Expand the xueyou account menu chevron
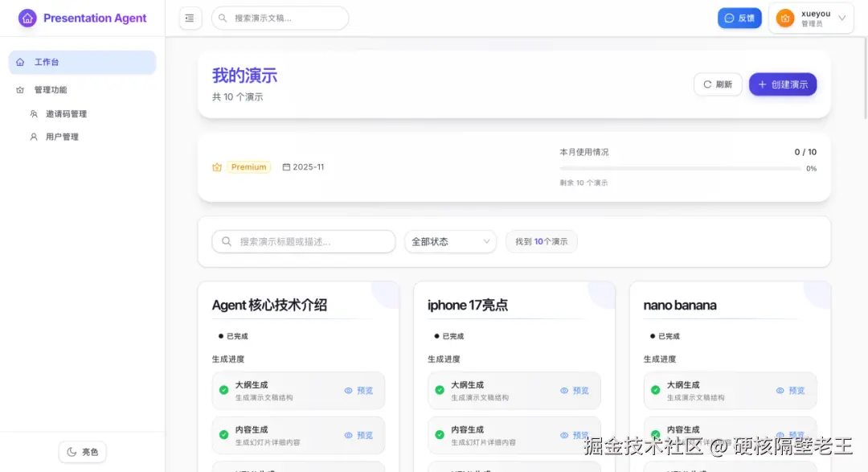The image size is (868, 472). (842, 18)
